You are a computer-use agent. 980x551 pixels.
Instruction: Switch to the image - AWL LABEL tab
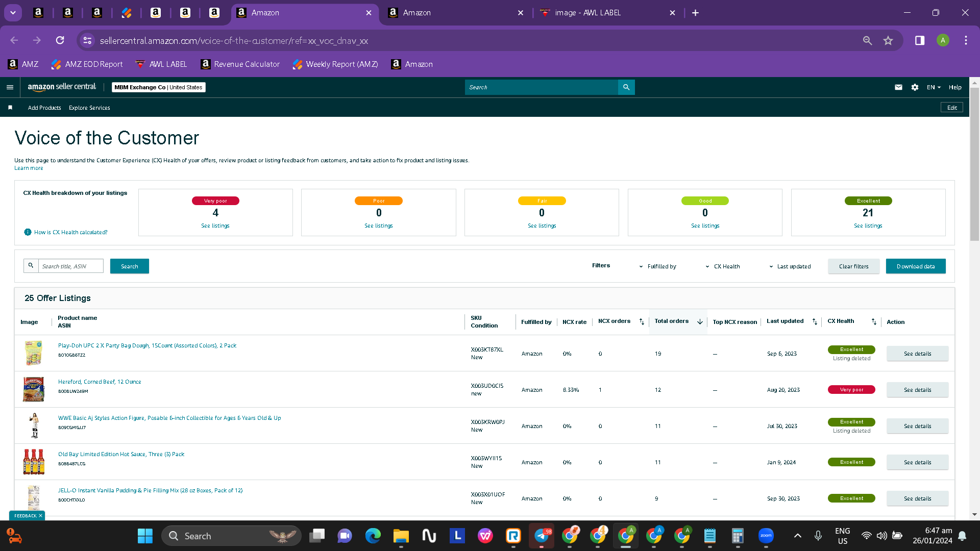[608, 13]
